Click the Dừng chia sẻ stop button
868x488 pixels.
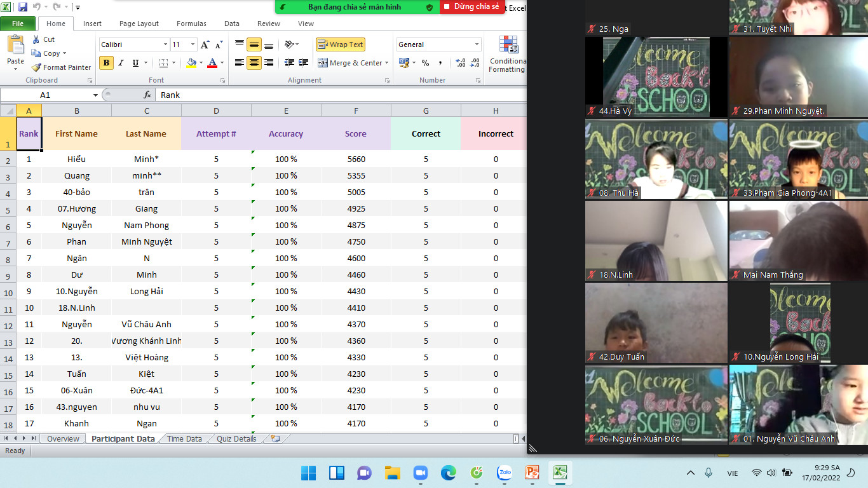click(471, 6)
